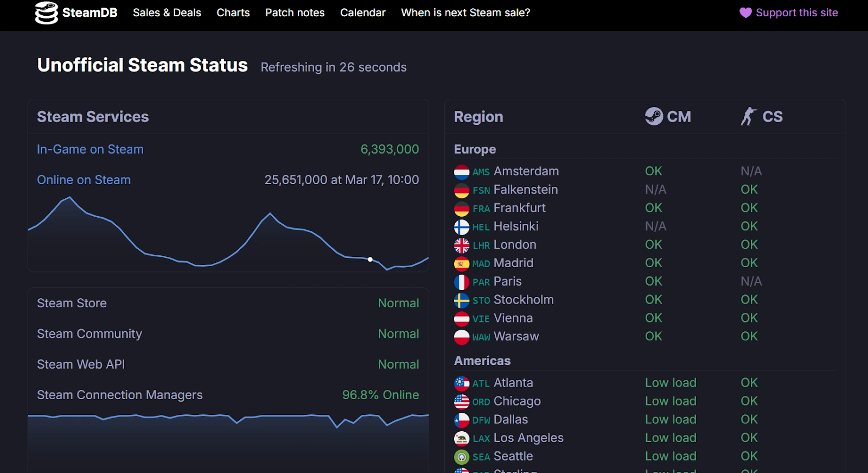Click the 'Online on Steam' link
Image resolution: width=868 pixels, height=473 pixels.
[84, 180]
